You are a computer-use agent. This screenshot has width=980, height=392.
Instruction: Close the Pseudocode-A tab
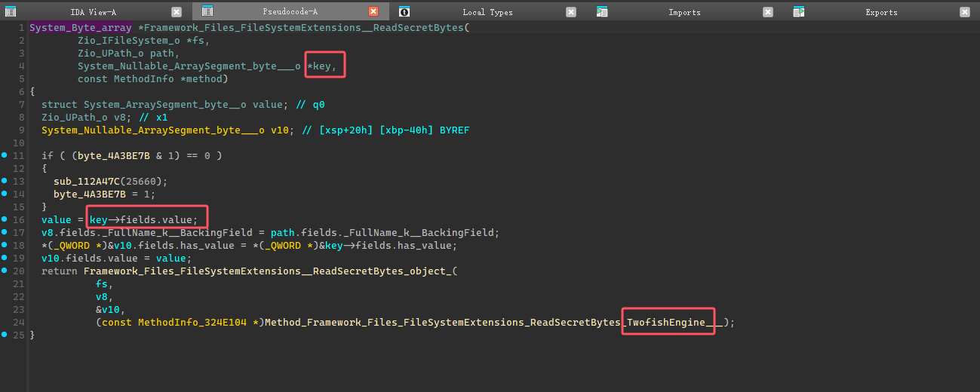click(x=373, y=11)
